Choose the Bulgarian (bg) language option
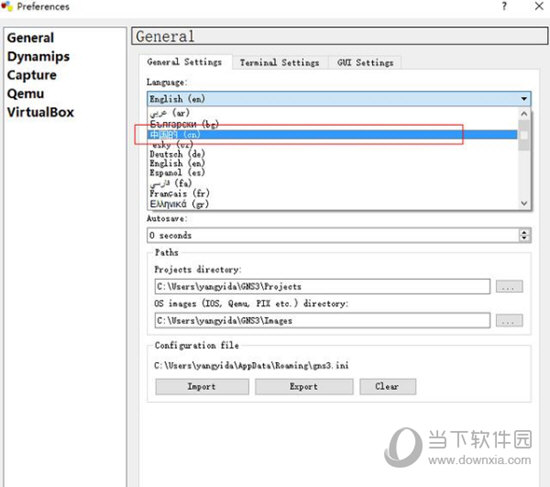This screenshot has height=487, width=550. 332,124
